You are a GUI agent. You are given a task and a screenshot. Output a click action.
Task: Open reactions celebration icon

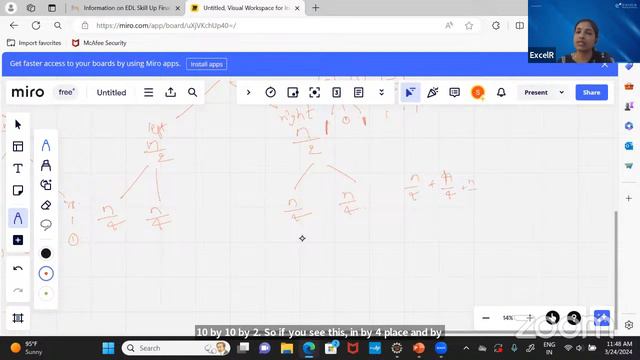pyautogui.click(x=432, y=93)
